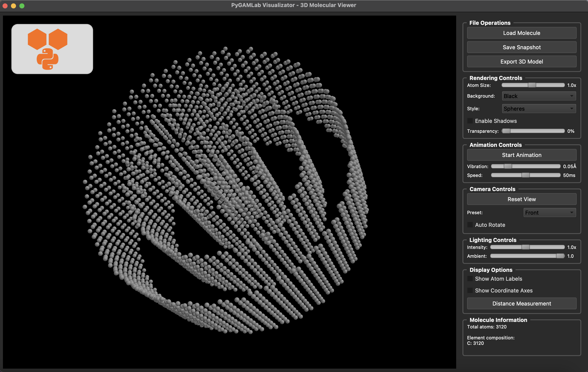Check Show Atom Labels option
588x372 pixels.
(470, 279)
